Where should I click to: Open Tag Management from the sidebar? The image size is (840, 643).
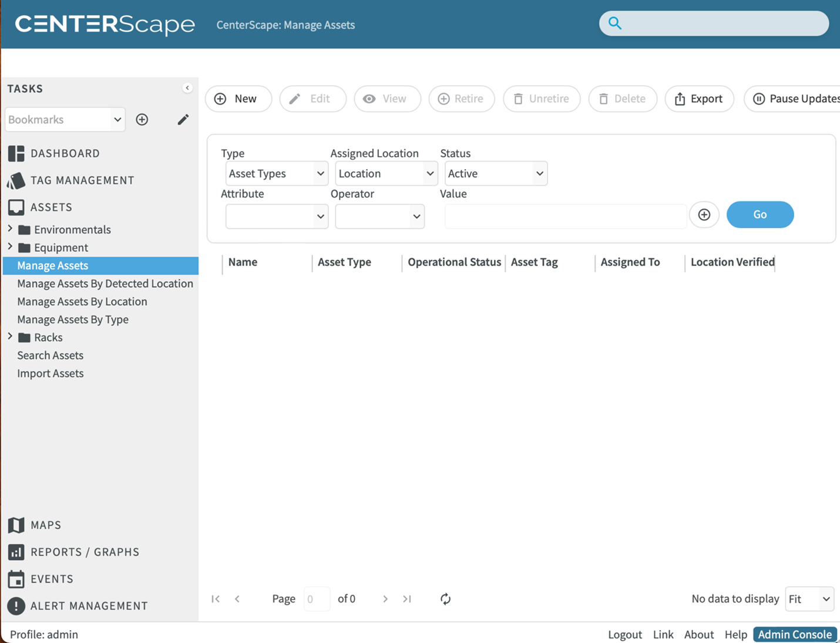[x=82, y=180]
